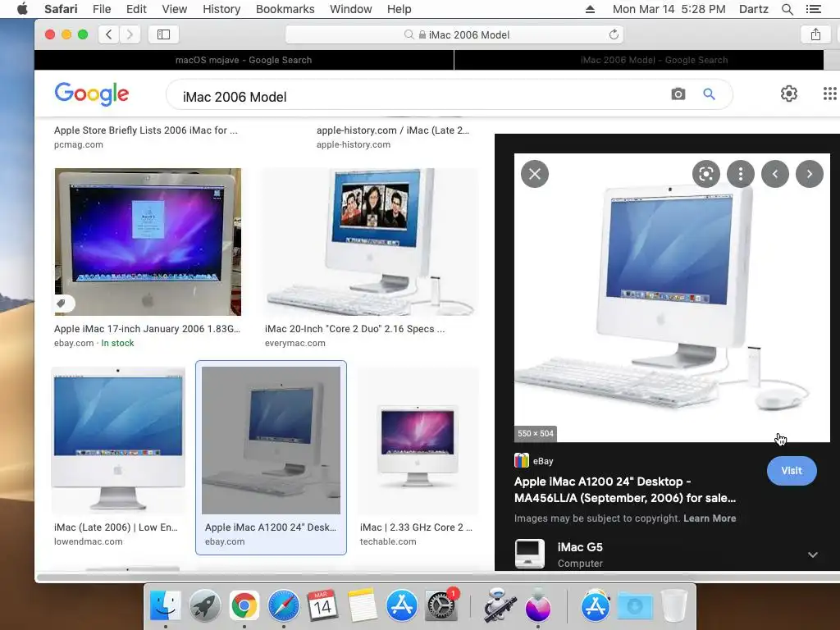The image size is (840, 630).
Task: Open Automator robot in Dock
Action: point(499,606)
